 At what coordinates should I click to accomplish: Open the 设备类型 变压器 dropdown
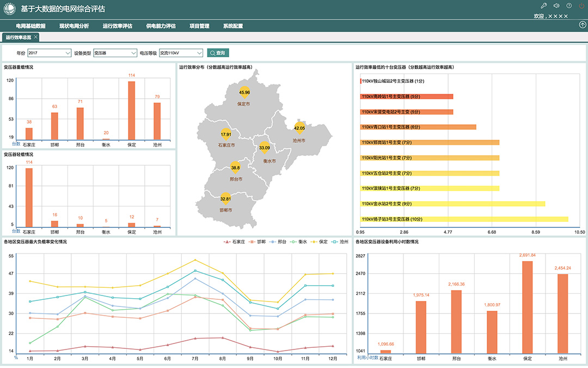tap(115, 53)
